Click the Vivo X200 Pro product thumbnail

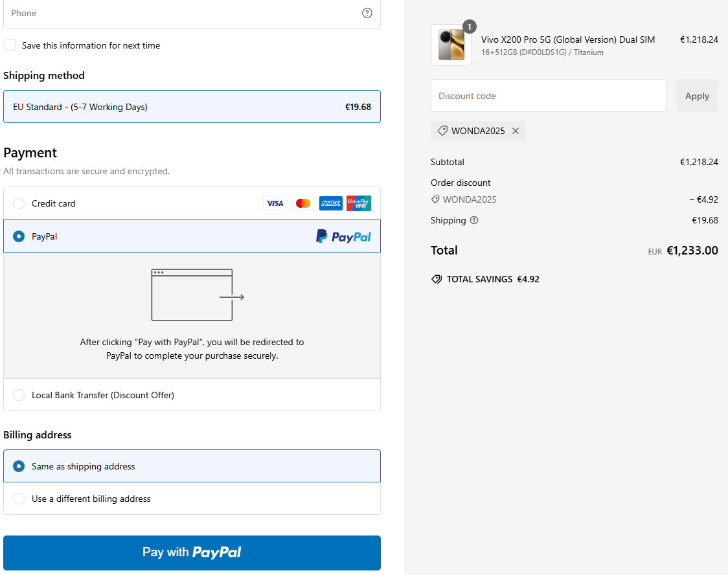(451, 45)
